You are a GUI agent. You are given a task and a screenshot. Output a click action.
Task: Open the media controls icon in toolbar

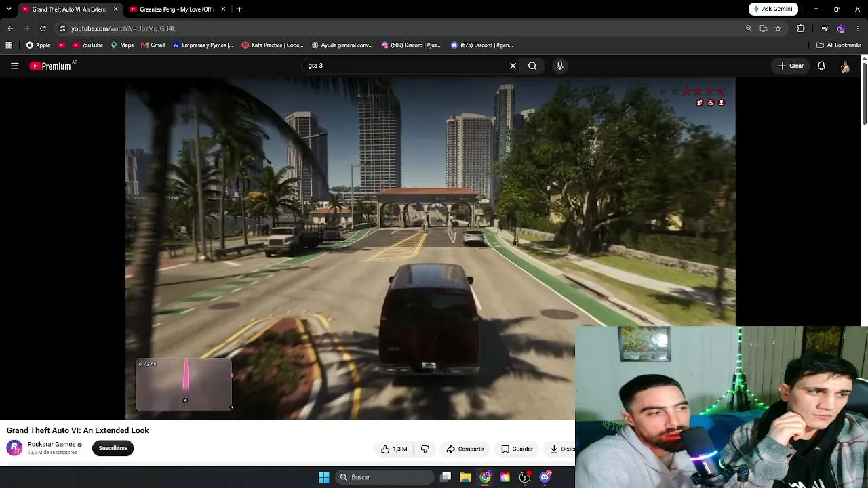825,28
